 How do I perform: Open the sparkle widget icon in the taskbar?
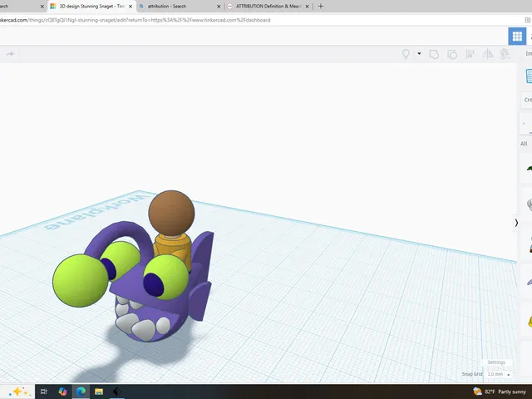coord(17,392)
